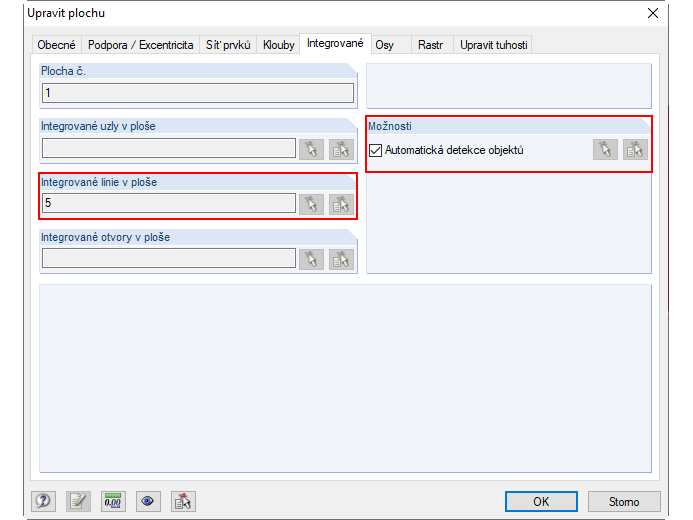Select the Integrované tab

(335, 43)
